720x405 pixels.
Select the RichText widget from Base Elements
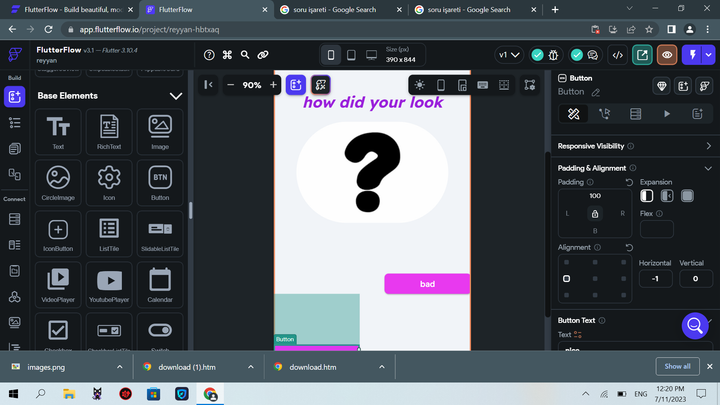pyautogui.click(x=109, y=131)
